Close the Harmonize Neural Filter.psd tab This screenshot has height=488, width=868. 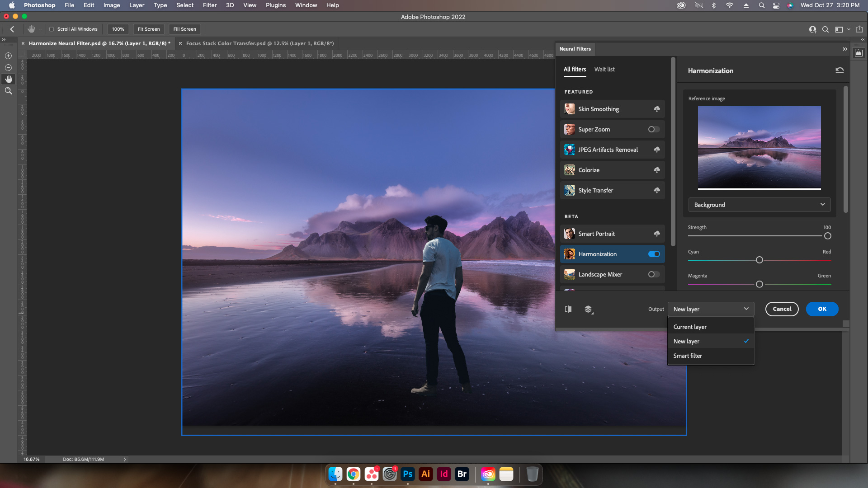[23, 43]
